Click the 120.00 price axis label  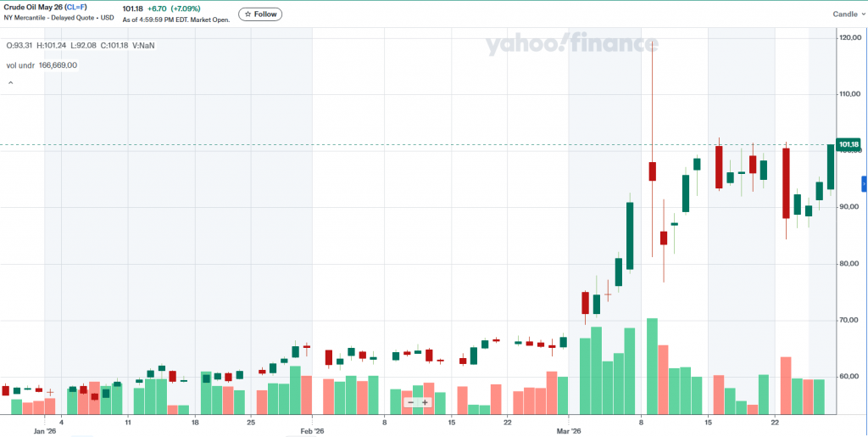pos(849,37)
